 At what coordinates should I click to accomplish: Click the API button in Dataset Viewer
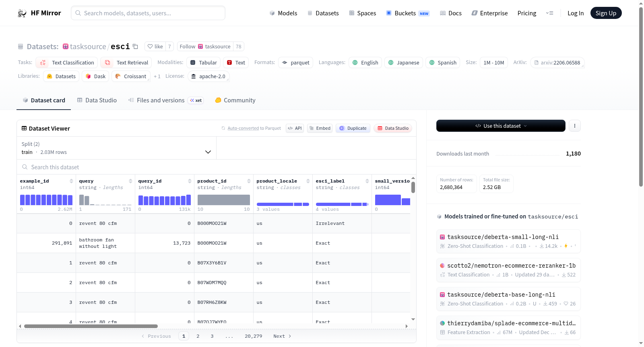point(295,128)
